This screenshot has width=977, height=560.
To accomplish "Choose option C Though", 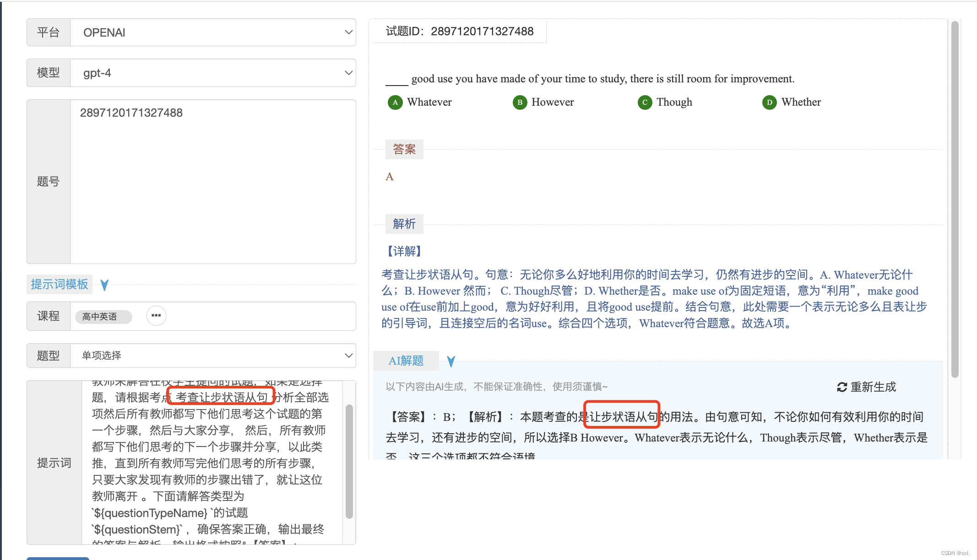I will click(645, 102).
